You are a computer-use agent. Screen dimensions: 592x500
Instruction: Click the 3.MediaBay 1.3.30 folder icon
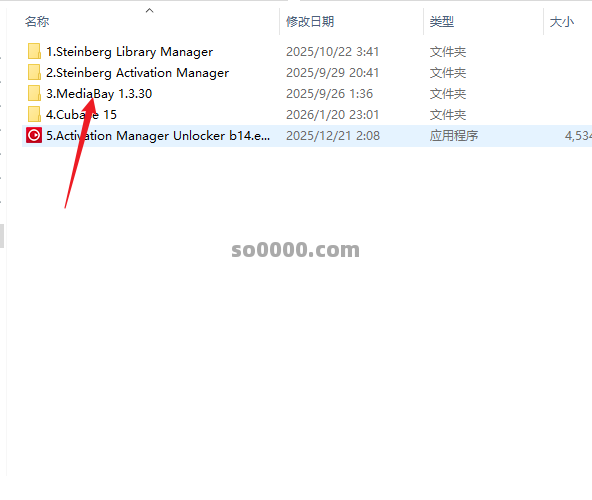click(34, 93)
